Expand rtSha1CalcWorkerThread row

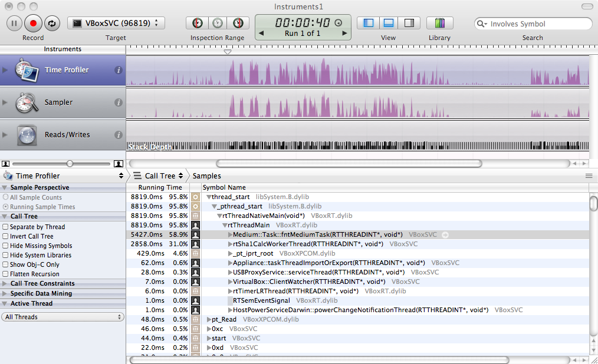tap(231, 244)
